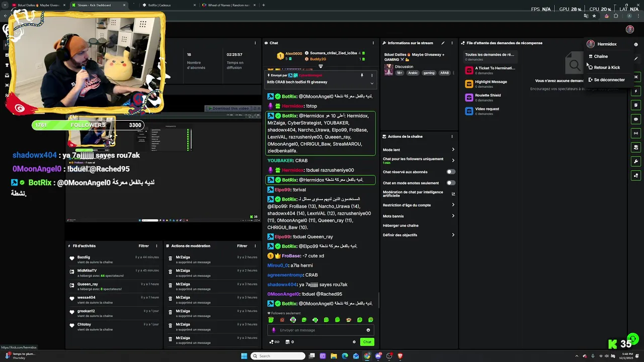Open a new browser tab

pyautogui.click(x=264, y=5)
